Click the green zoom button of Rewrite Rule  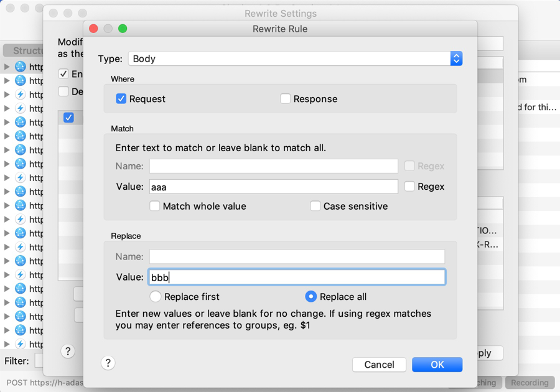(x=123, y=29)
